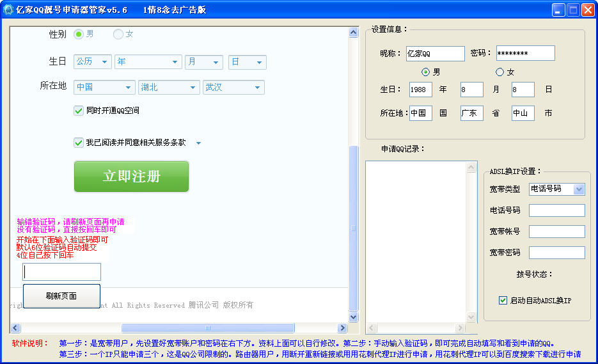The width and height of the screenshot is (598, 364).
Task: Click web page scroll right arrow
Action: click(342, 328)
